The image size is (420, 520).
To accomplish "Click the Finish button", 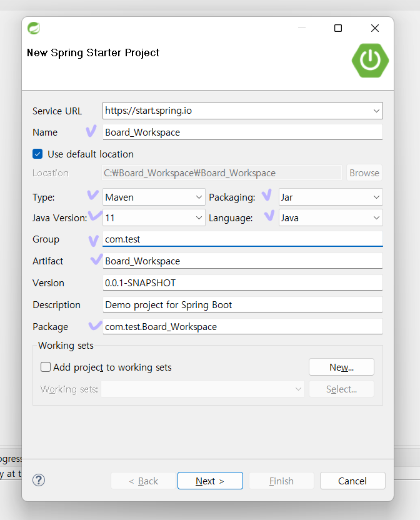I will coord(281,481).
